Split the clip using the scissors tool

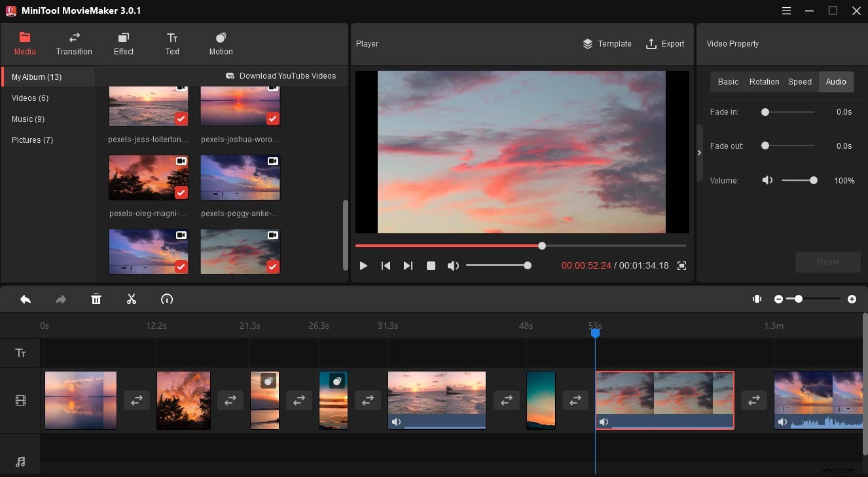[131, 299]
